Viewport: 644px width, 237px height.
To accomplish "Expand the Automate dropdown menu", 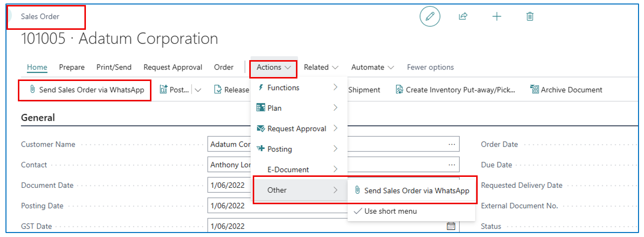I will coord(372,67).
